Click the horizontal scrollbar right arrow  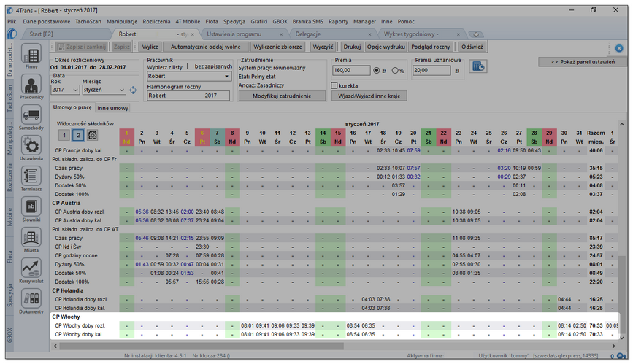pyautogui.click(x=613, y=346)
